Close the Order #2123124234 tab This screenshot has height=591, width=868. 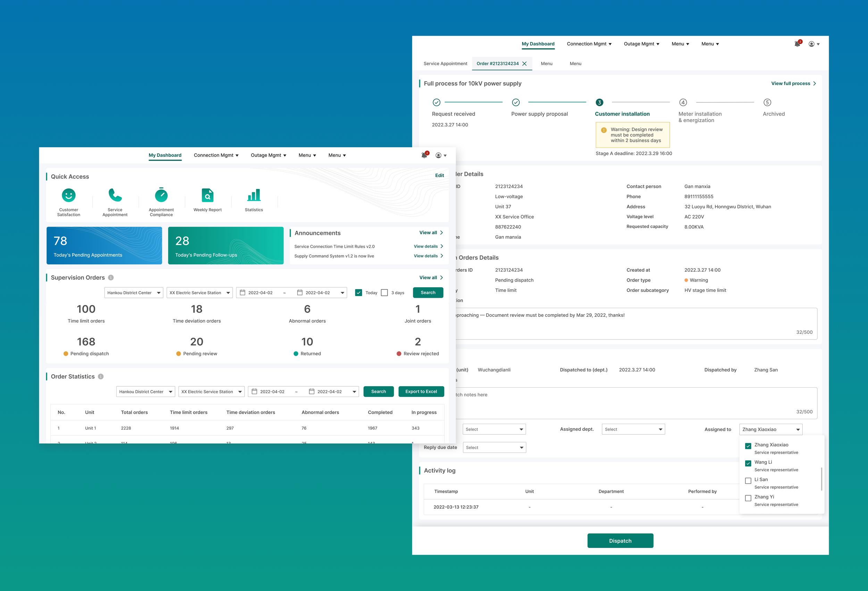[x=524, y=64]
